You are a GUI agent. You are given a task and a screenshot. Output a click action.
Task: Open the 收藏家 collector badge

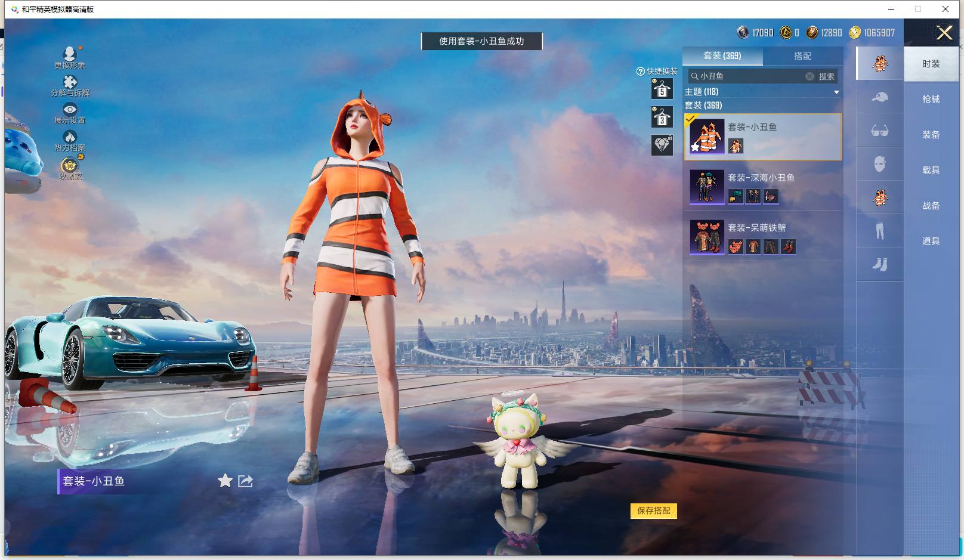(70, 165)
